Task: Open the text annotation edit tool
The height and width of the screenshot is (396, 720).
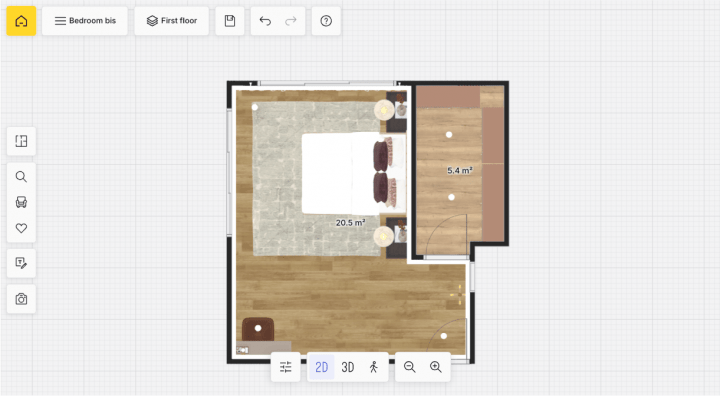Action: tap(21, 263)
